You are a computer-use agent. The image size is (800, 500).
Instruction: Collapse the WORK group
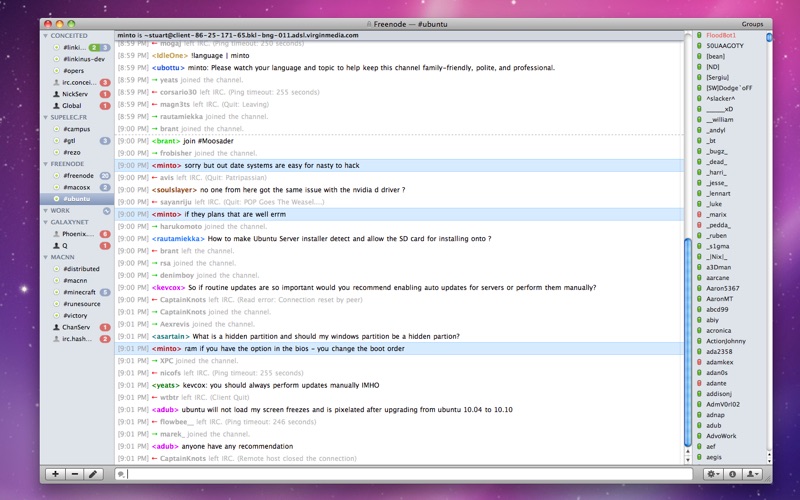coord(45,211)
